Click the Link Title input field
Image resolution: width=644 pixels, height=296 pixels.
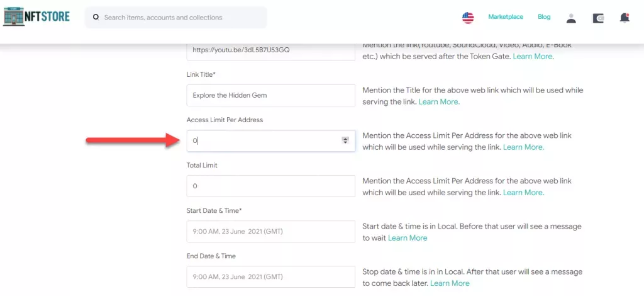click(x=270, y=96)
